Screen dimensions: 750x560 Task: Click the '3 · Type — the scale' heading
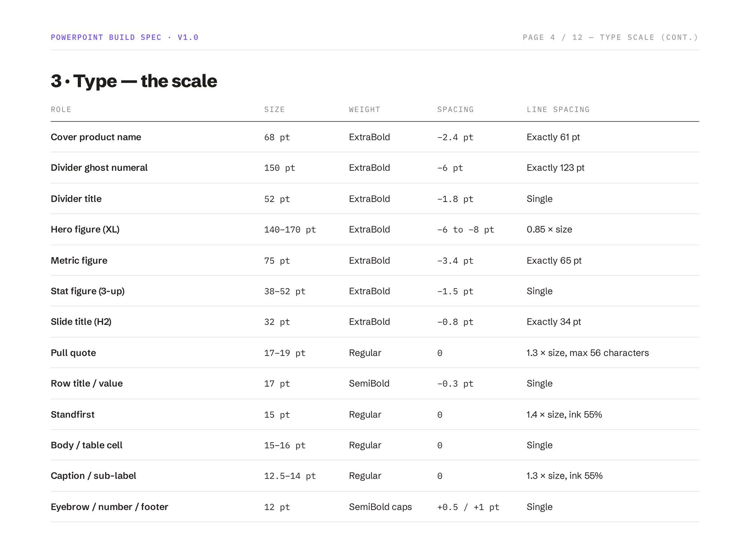[x=134, y=81]
